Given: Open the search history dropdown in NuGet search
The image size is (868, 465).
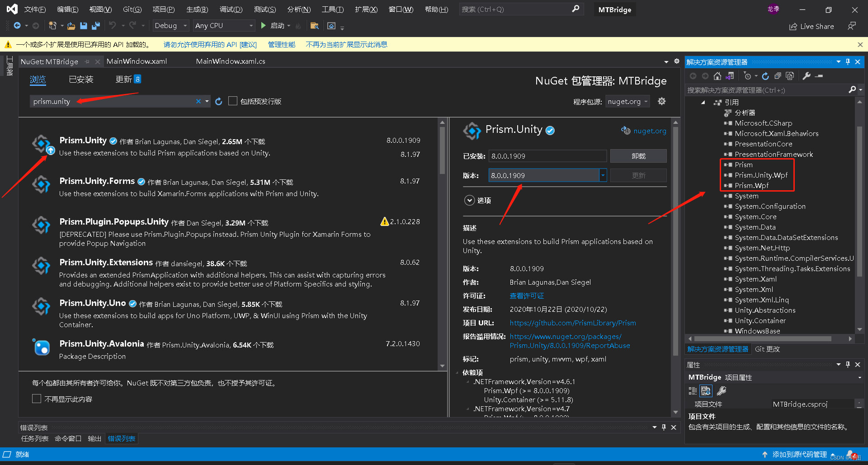Looking at the screenshot, I should 207,101.
